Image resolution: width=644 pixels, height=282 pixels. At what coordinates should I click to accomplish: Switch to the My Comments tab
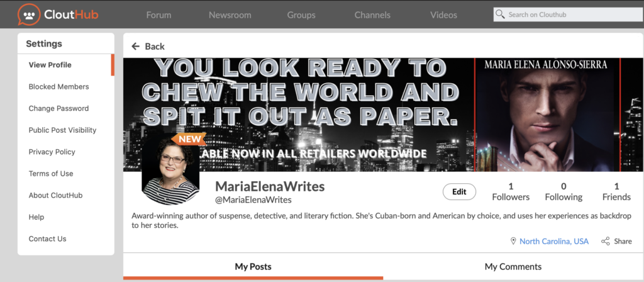(x=513, y=266)
